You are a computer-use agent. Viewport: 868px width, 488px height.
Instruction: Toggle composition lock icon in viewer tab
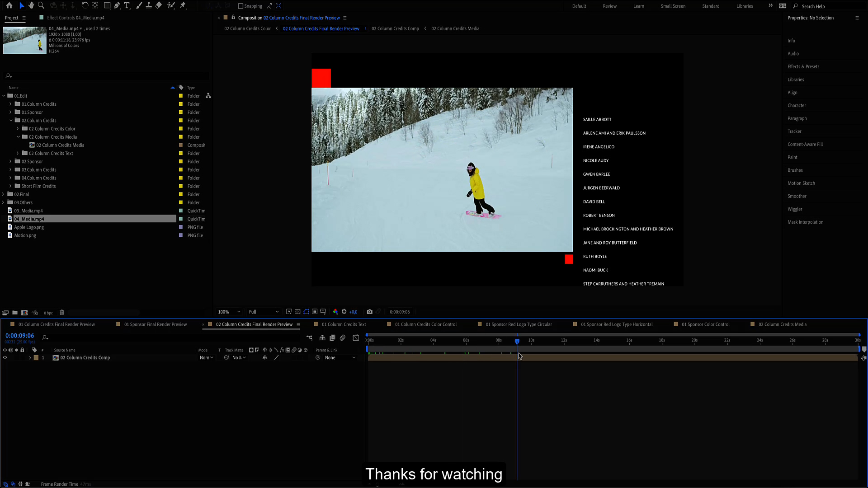[233, 18]
